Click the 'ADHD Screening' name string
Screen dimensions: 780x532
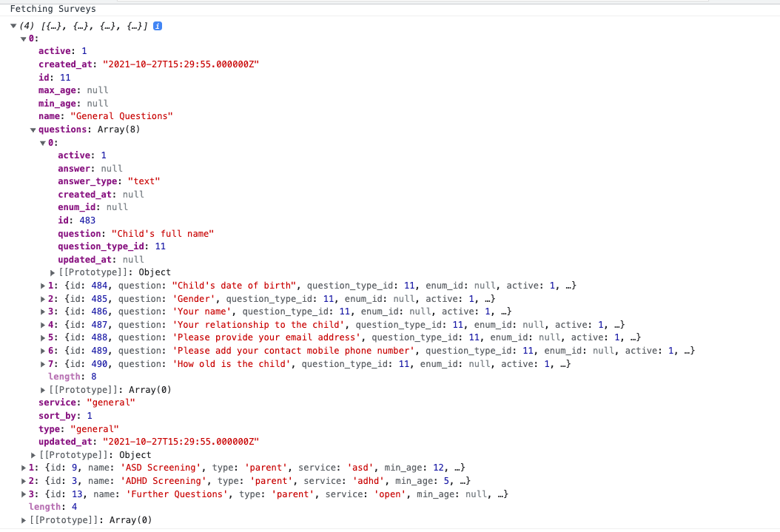coord(164,481)
